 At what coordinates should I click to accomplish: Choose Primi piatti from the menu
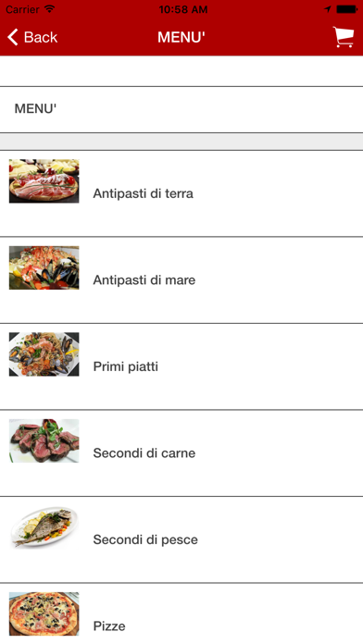[181, 366]
